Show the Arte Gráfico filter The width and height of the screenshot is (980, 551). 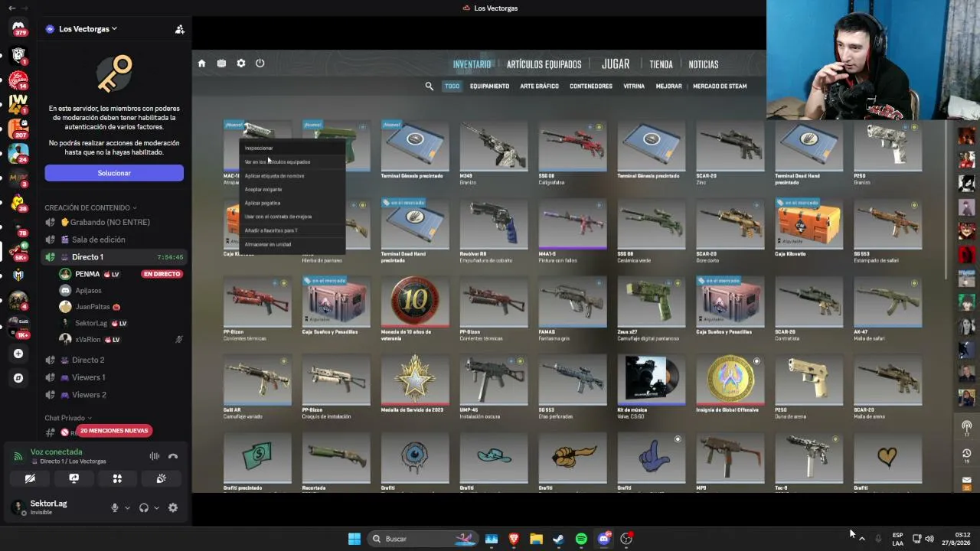[x=540, y=86]
